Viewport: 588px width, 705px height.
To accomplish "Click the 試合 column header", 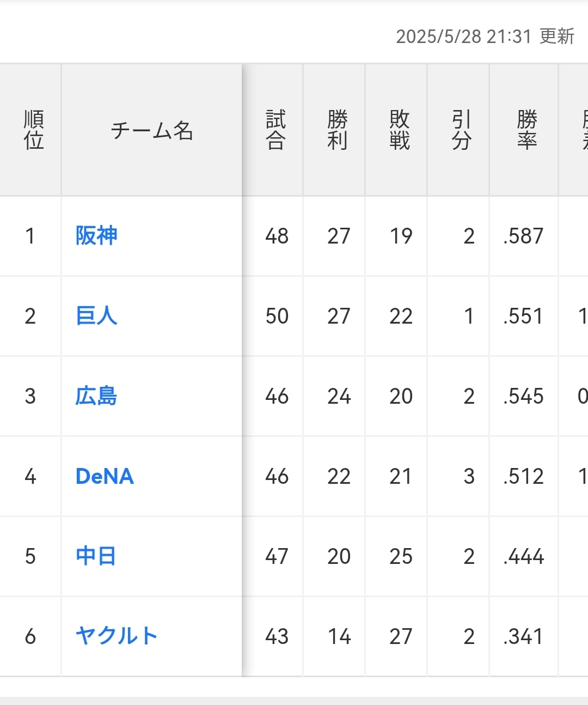I will pyautogui.click(x=275, y=130).
